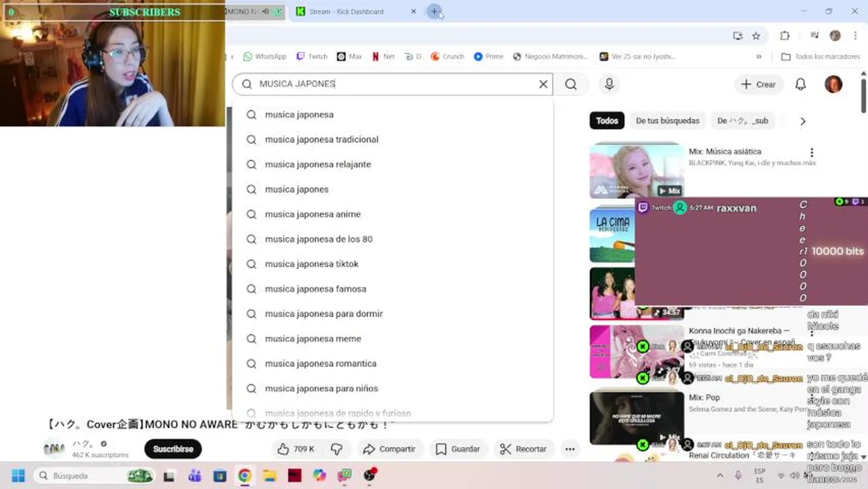This screenshot has height=489, width=868.
Task: Switch to the Stream - Kick Dashboard tab
Action: [x=348, y=12]
